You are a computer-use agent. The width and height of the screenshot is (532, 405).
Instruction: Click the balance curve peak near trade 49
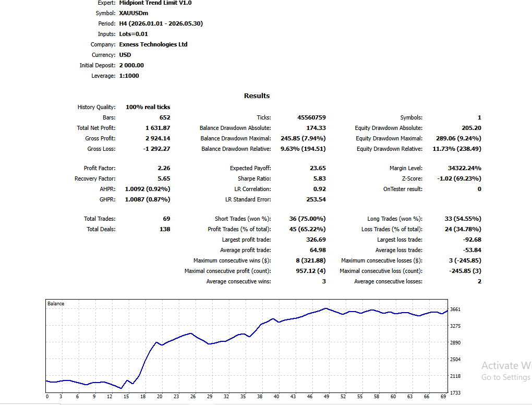tap(326, 308)
